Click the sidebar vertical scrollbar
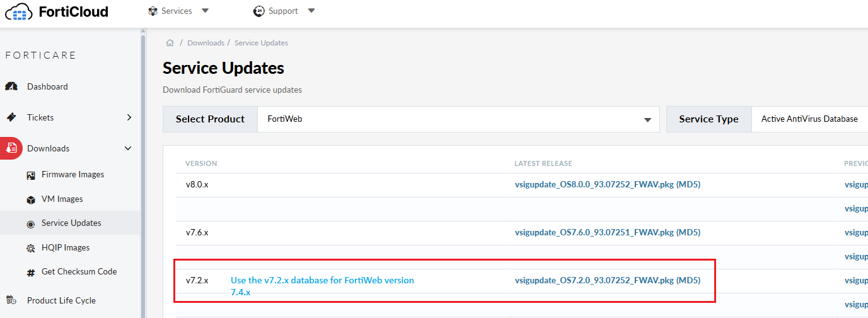Image resolution: width=868 pixels, height=318 pixels. tap(143, 177)
